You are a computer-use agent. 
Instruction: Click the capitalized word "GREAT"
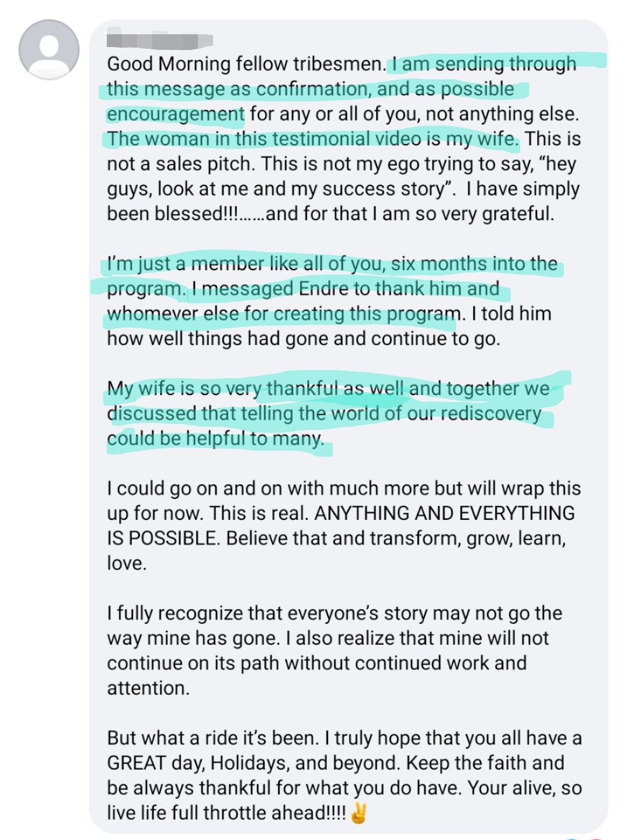[x=136, y=763]
